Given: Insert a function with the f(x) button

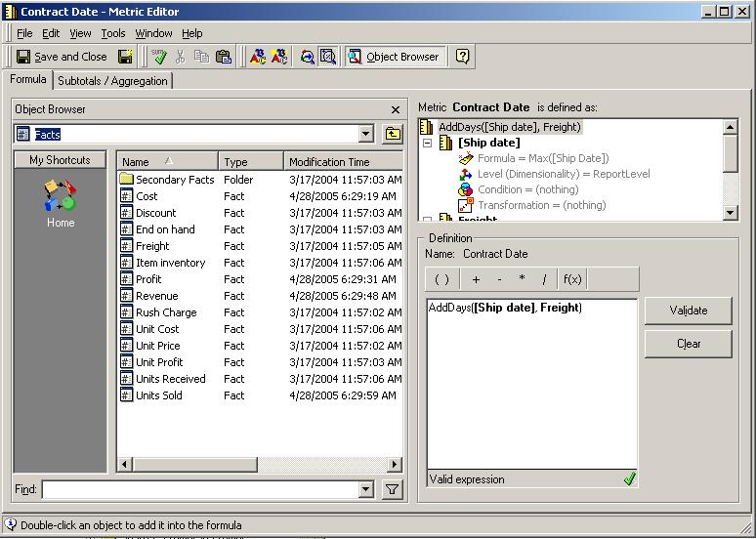Looking at the screenshot, I should pos(572,279).
